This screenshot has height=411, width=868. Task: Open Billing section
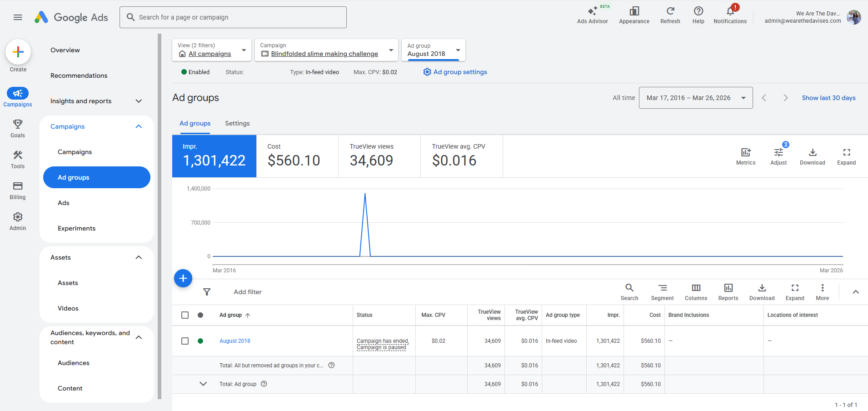tap(18, 190)
